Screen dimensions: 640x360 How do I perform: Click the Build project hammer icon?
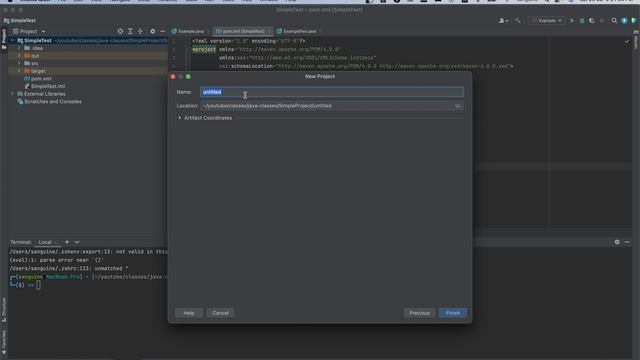518,20
